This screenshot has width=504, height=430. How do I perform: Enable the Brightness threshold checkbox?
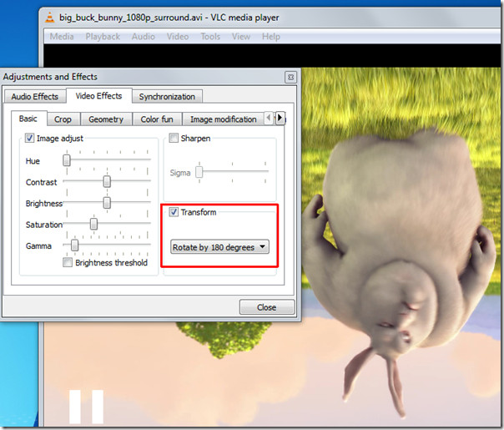pos(68,262)
